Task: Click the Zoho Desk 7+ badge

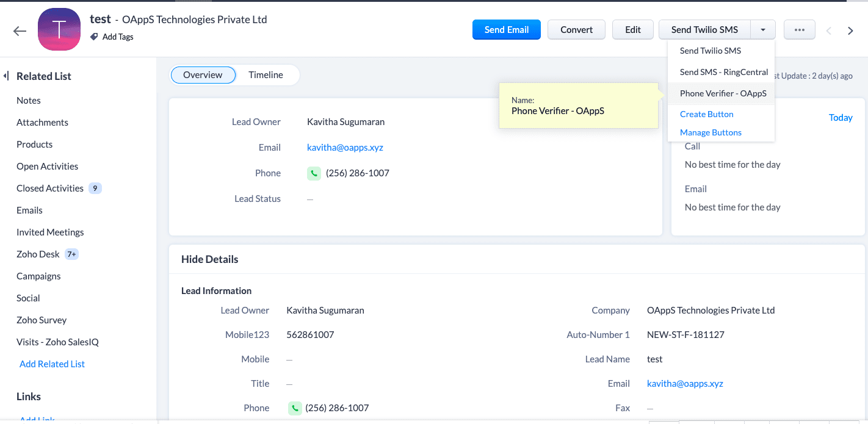Action: [72, 254]
